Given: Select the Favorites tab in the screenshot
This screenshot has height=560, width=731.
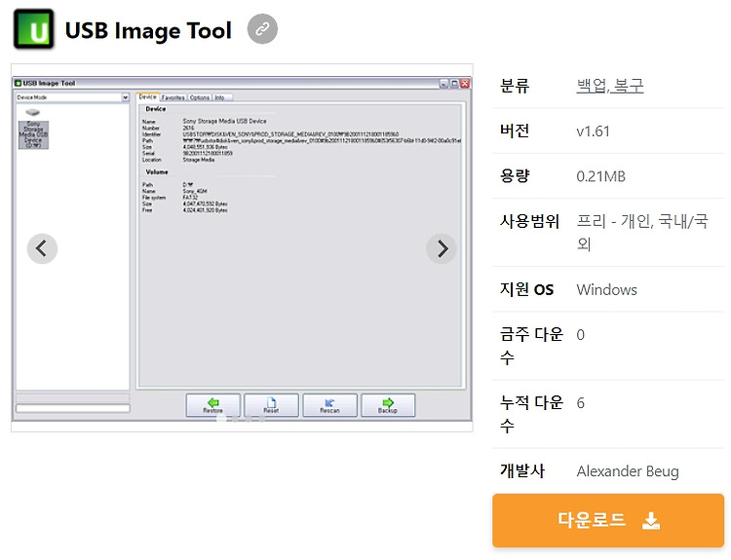Looking at the screenshot, I should [173, 97].
